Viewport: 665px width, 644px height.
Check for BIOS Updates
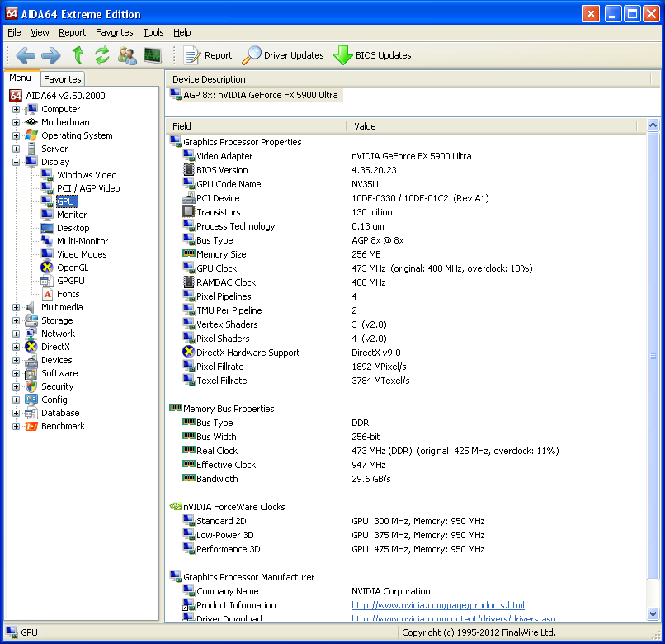click(x=372, y=55)
